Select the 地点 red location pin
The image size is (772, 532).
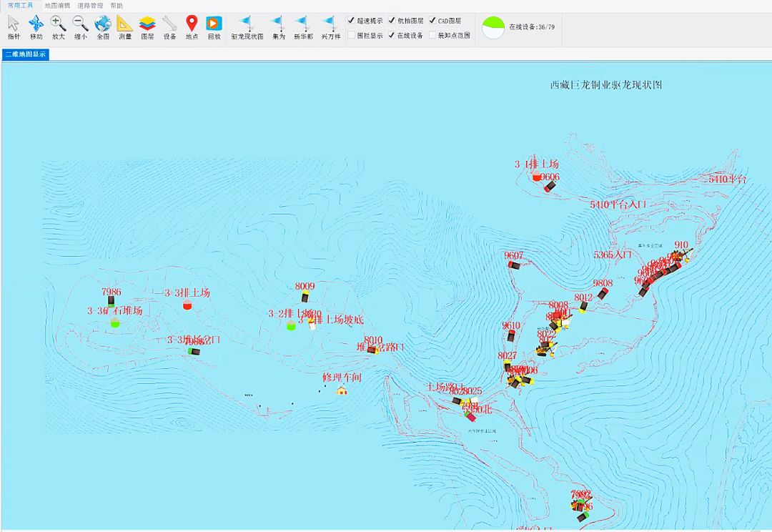(192, 28)
